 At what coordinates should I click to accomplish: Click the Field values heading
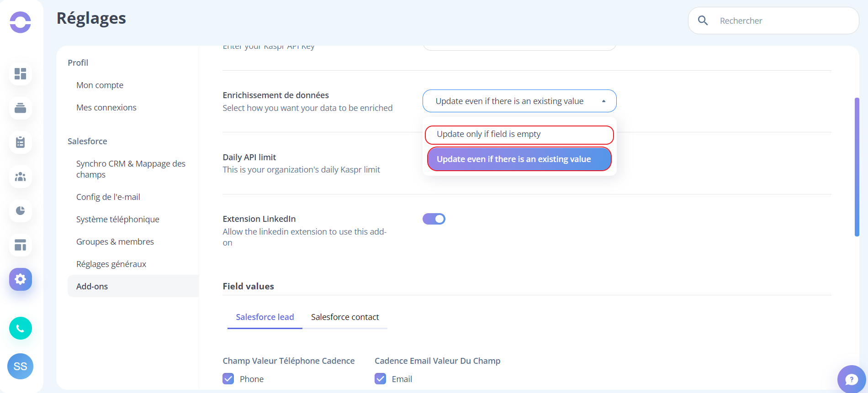click(249, 286)
